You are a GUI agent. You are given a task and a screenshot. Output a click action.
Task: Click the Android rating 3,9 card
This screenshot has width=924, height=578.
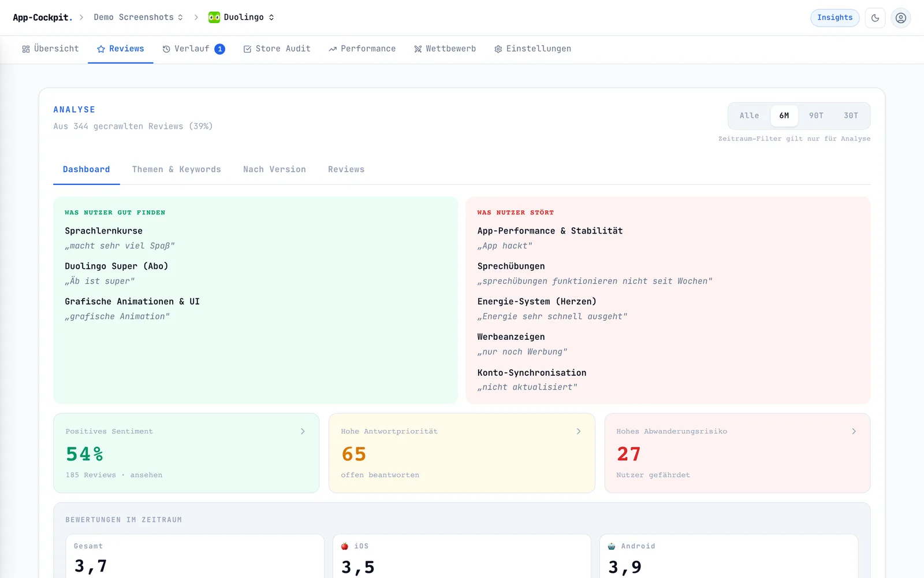pos(729,556)
